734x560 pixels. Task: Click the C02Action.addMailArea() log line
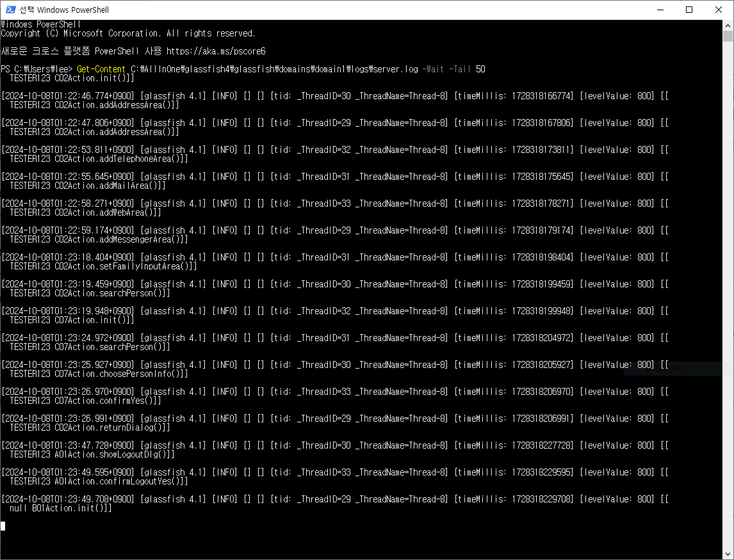pyautogui.click(x=88, y=186)
